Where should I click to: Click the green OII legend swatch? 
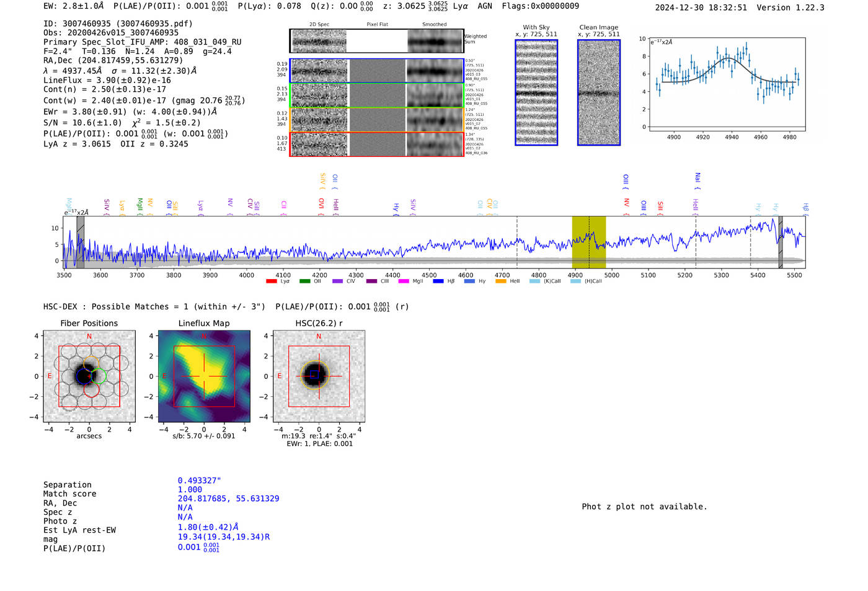click(304, 282)
